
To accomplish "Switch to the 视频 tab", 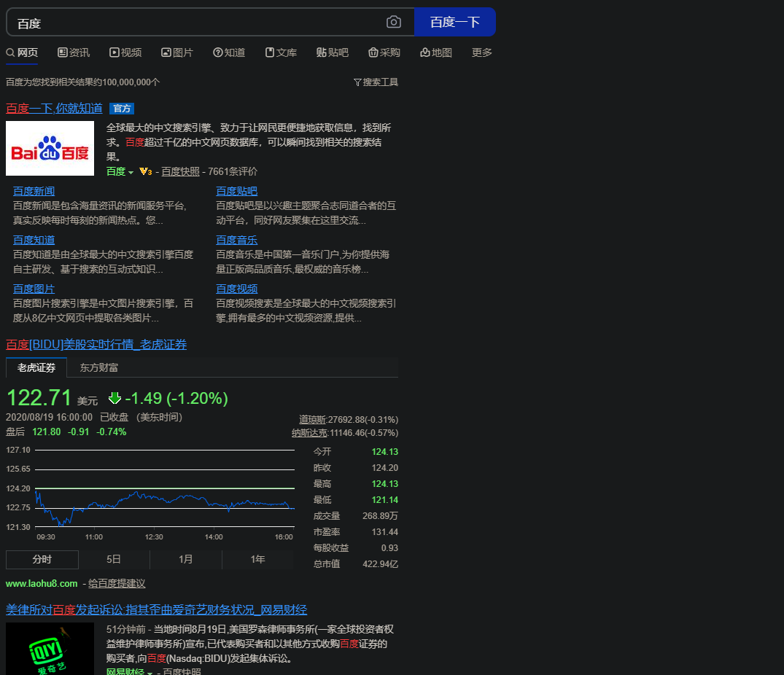I will 125,52.
